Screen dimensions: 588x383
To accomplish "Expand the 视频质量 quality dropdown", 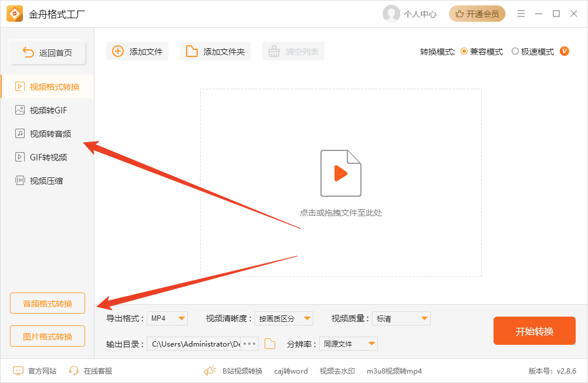I will [401, 318].
